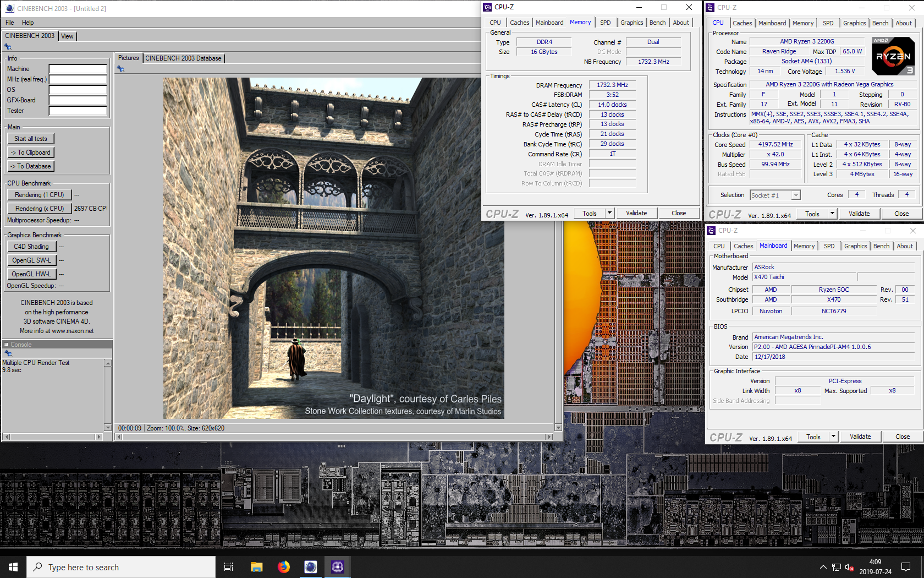The width and height of the screenshot is (924, 578).
Task: Click the DRAM Frequency 1732.3 MHz value
Action: click(x=612, y=85)
